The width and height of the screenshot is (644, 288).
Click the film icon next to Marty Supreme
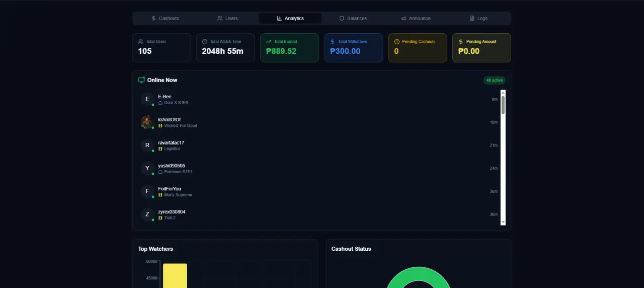pyautogui.click(x=160, y=195)
